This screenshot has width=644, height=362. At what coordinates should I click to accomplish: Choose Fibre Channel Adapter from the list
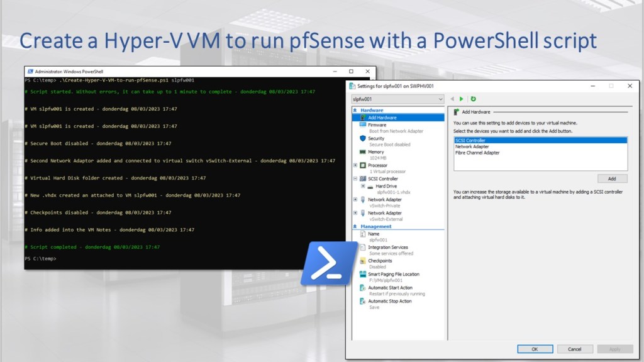[x=477, y=153]
